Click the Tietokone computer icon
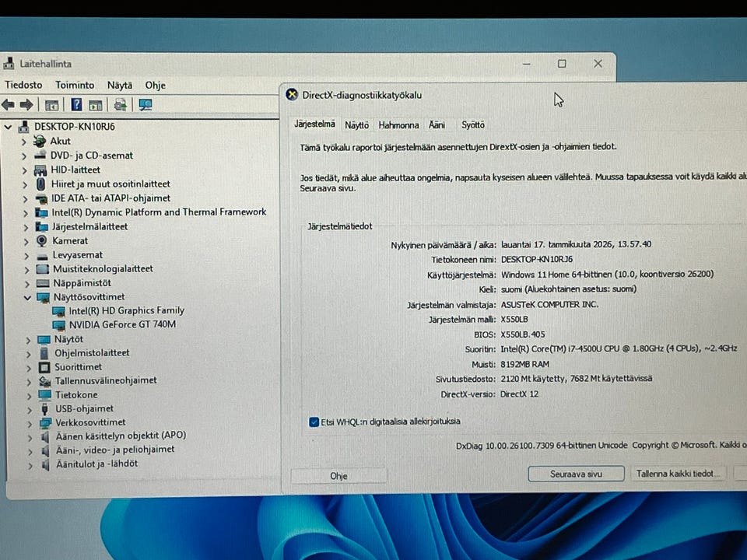The height and width of the screenshot is (560, 747). (x=45, y=395)
